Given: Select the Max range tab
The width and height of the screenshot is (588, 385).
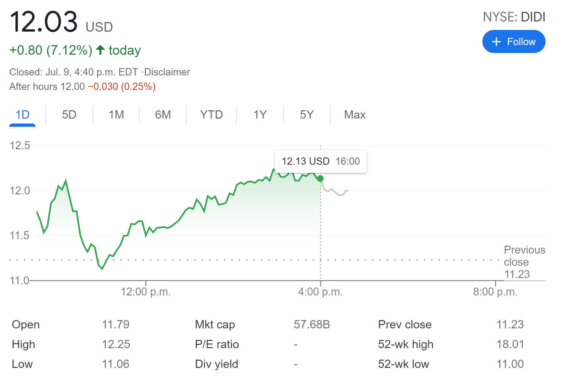Looking at the screenshot, I should (x=355, y=115).
